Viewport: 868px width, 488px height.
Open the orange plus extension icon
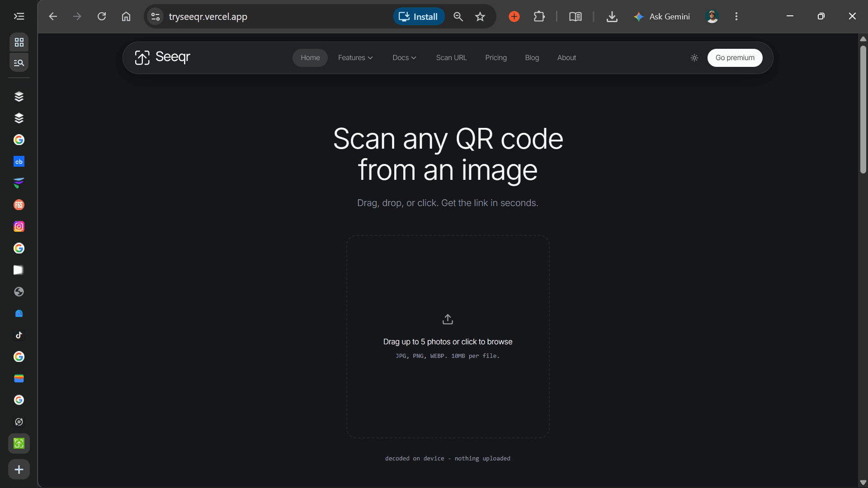(514, 17)
